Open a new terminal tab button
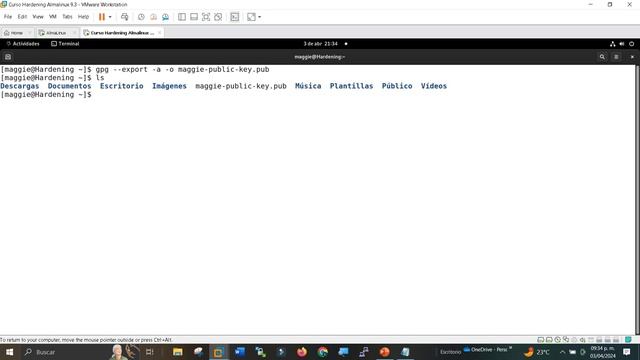This screenshot has width=640, height=360. click(x=8, y=57)
